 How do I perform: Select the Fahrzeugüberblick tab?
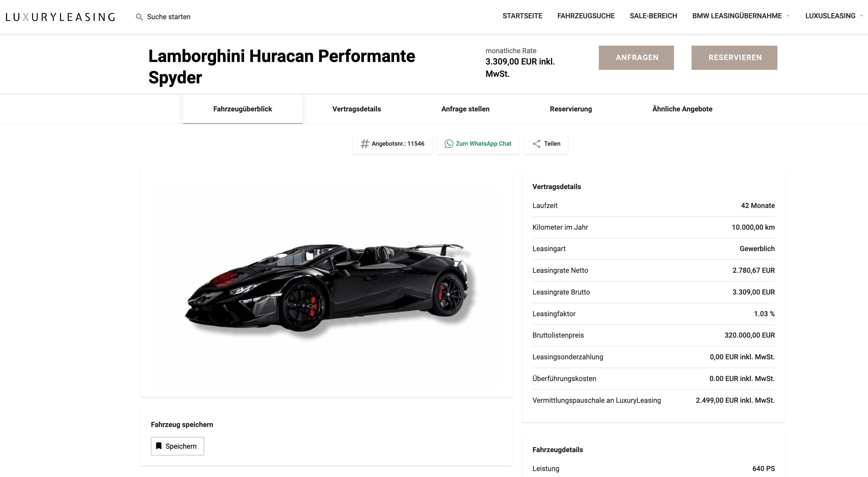[242, 109]
